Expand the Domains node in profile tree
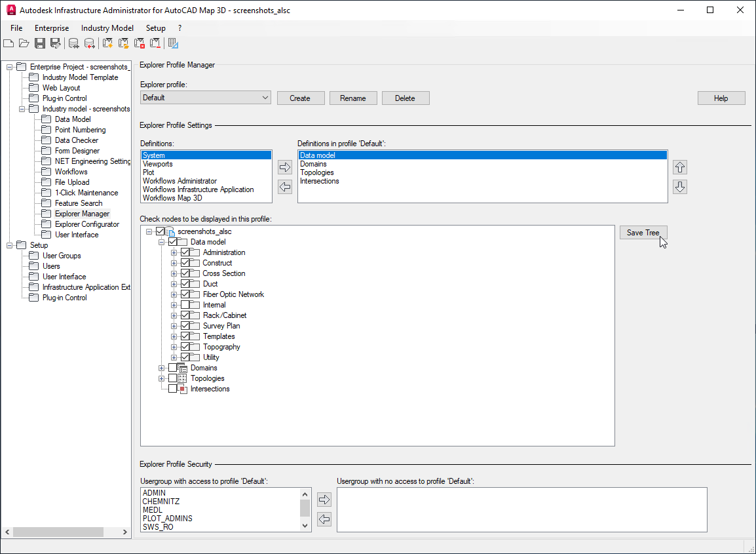The image size is (756, 554). [x=162, y=368]
